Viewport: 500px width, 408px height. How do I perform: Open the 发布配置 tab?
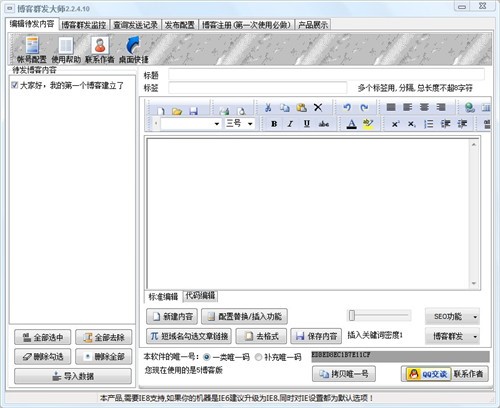point(180,25)
